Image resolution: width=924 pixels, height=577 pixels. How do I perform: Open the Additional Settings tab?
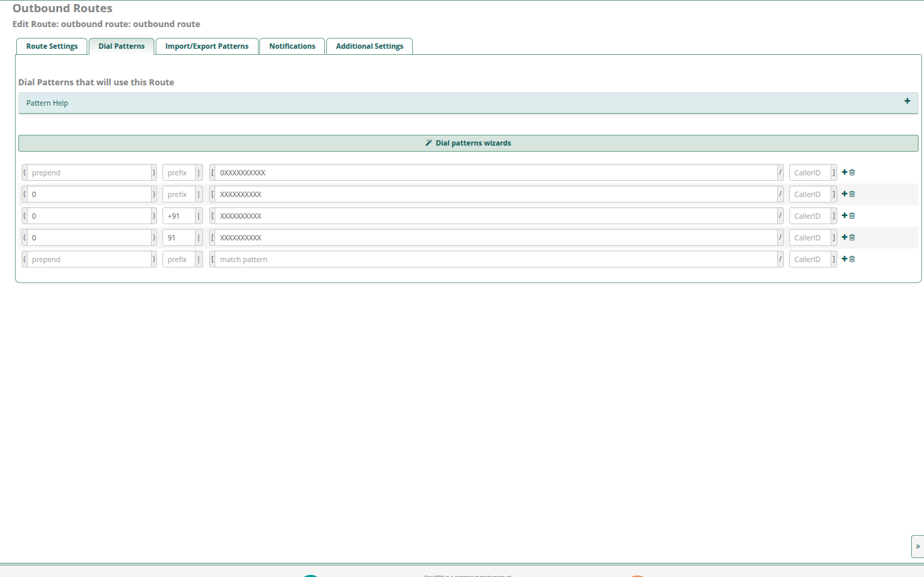pos(370,47)
